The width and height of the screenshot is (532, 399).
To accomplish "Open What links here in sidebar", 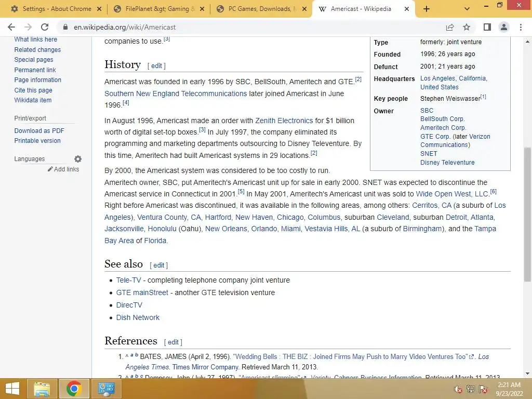I will [36, 39].
